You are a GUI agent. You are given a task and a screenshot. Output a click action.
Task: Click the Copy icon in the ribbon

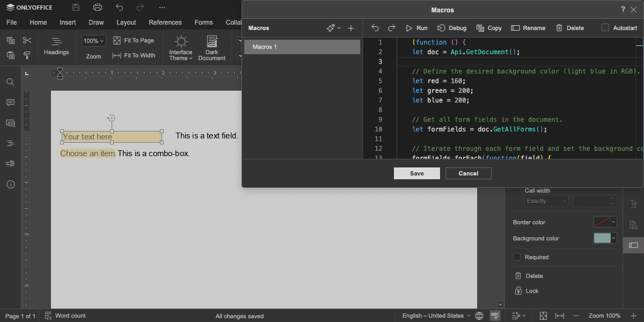(10, 40)
